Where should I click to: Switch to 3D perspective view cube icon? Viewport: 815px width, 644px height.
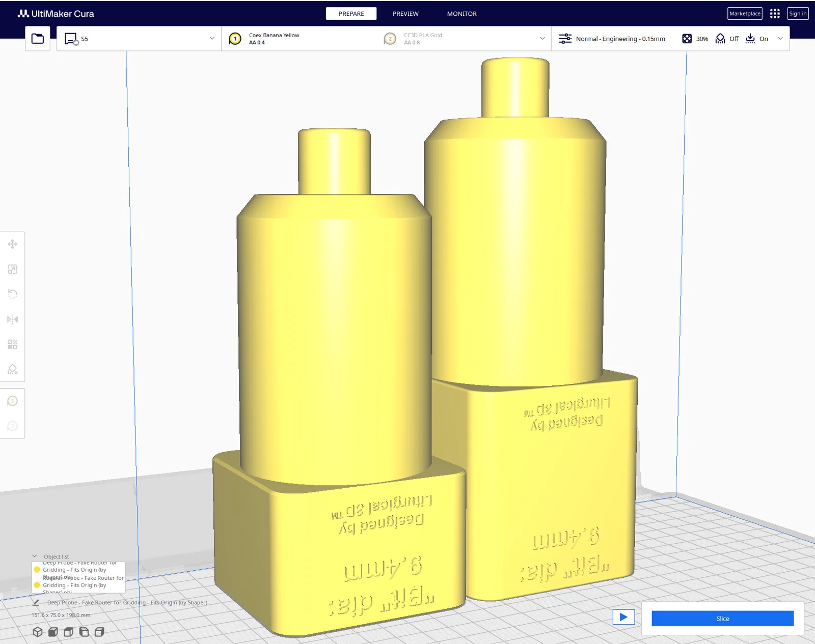pos(38,632)
